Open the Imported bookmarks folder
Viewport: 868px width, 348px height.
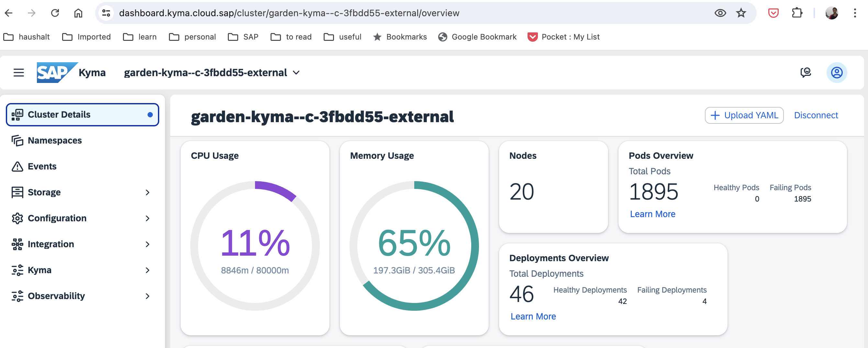87,37
